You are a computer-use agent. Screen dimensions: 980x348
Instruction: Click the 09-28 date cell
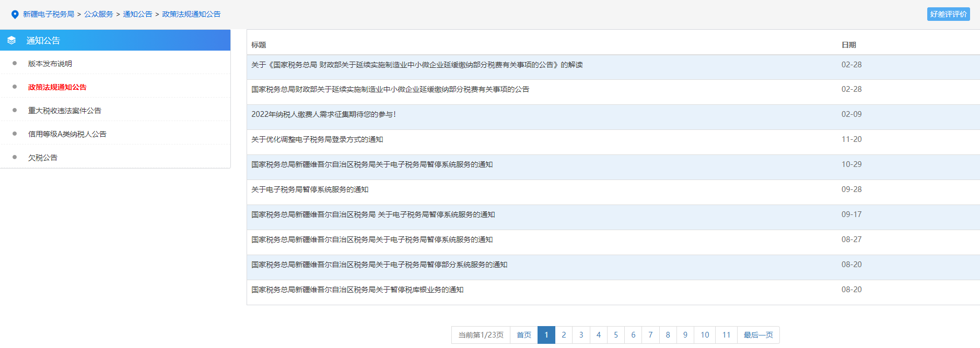pos(851,189)
